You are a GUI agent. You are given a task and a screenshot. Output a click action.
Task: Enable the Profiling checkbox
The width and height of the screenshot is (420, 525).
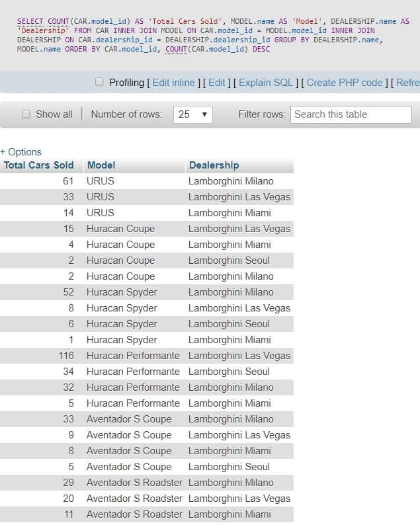pos(99,82)
